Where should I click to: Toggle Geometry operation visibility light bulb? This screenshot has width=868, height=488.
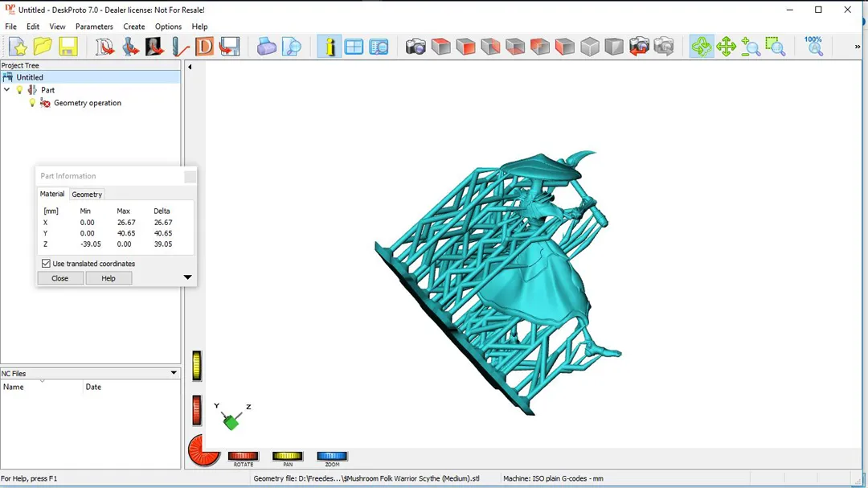coord(32,102)
